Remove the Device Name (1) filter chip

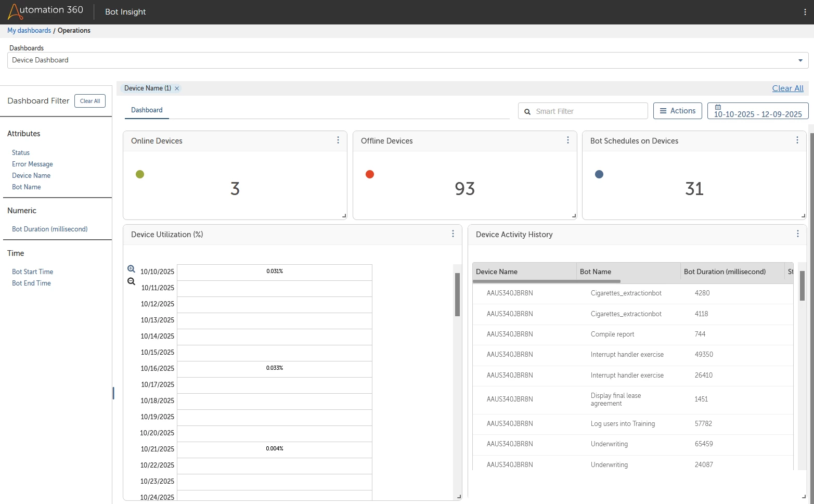(177, 88)
